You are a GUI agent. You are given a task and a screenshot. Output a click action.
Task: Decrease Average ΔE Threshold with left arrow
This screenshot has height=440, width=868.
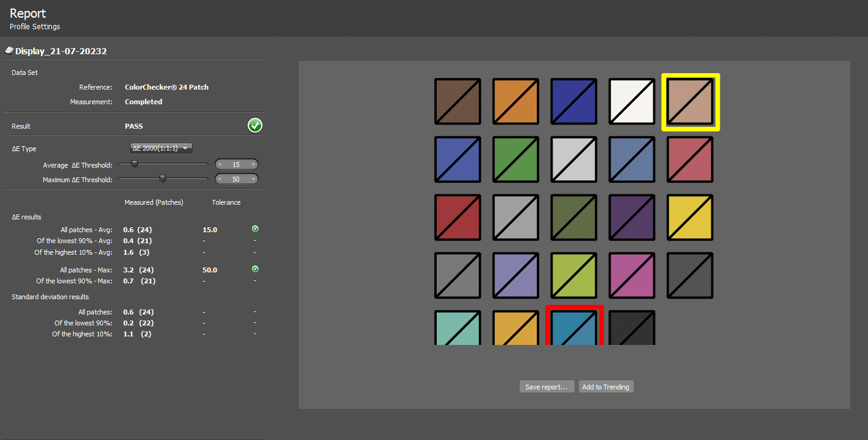(220, 165)
